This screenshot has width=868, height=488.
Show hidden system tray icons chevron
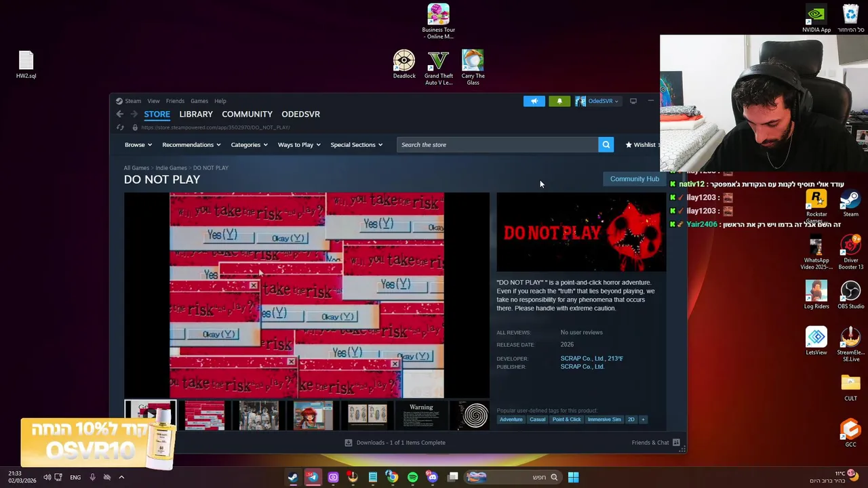[x=121, y=477]
